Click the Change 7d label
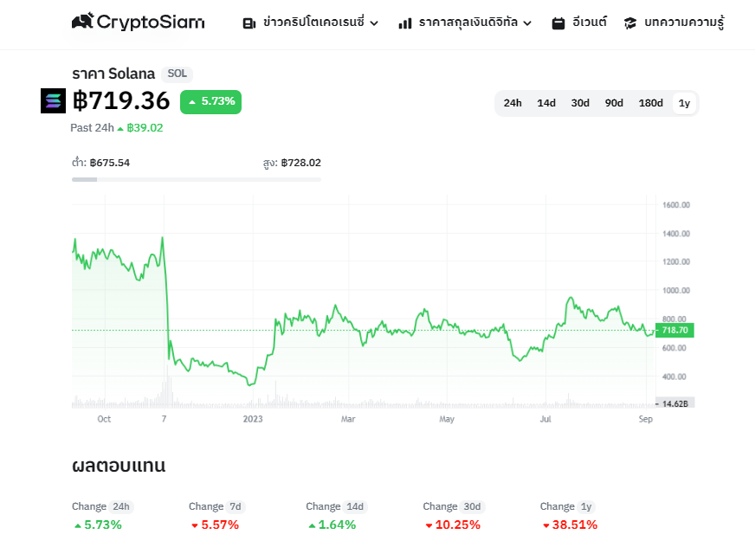The width and height of the screenshot is (755, 560). (x=216, y=506)
